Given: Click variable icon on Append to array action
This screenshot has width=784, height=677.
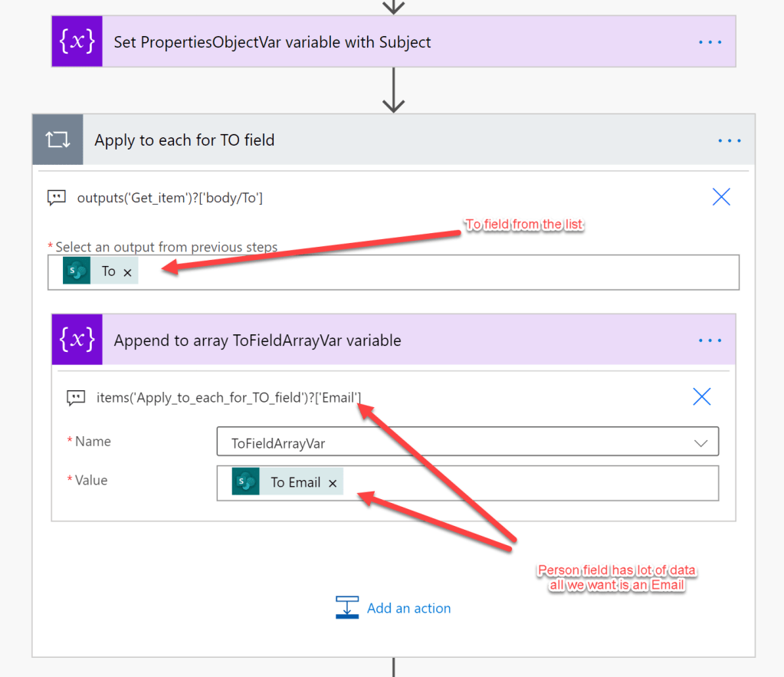Looking at the screenshot, I should coord(77,340).
